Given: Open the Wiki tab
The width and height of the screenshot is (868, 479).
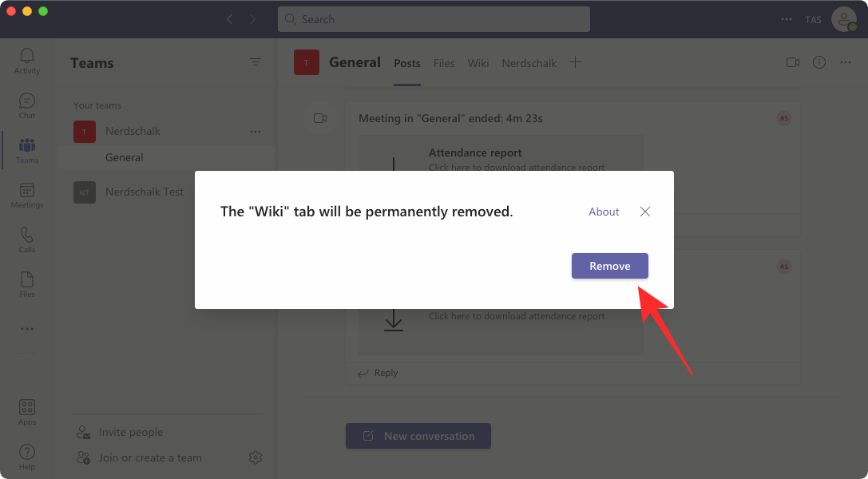Looking at the screenshot, I should click(x=478, y=63).
